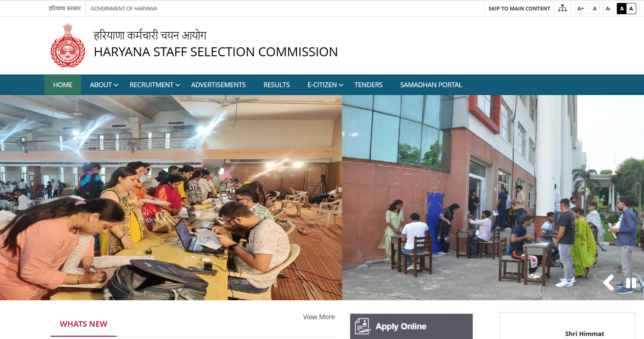Switch to dark high-contrast theme
Viewport: 644px width, 339px height.
[x=622, y=9]
